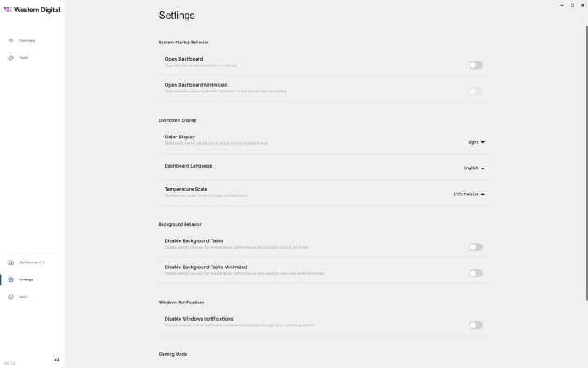Click the Open Dashboard Minimized toggle
The width and height of the screenshot is (588, 368).
tap(475, 91)
